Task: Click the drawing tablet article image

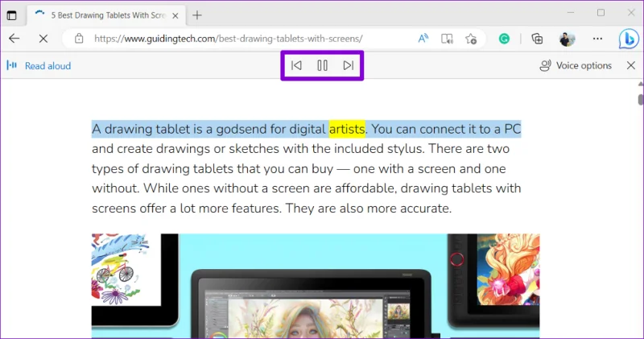Action: pyautogui.click(x=316, y=286)
